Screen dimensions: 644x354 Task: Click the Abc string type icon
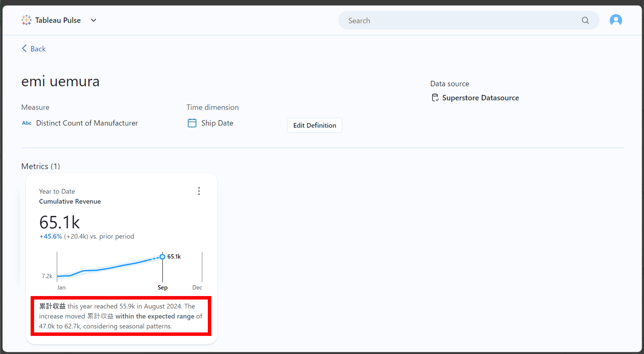(27, 123)
